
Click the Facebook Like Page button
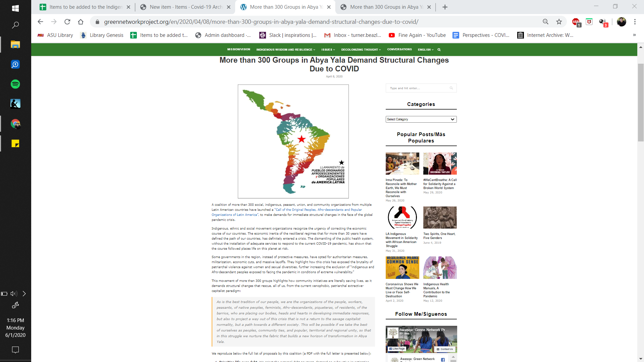397,349
